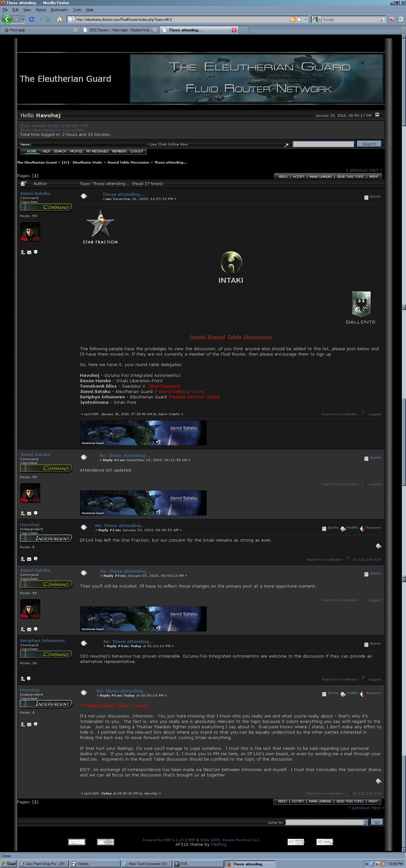Screen dimensions: 406x868
Task: Go to the browser Home page icon
Action: click(60, 19)
